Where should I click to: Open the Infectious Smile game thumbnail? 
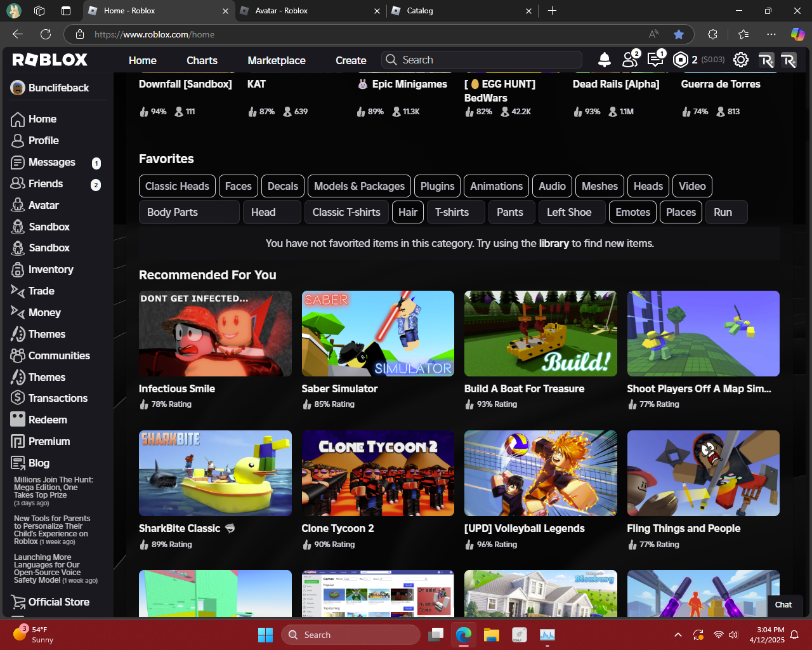coord(215,333)
